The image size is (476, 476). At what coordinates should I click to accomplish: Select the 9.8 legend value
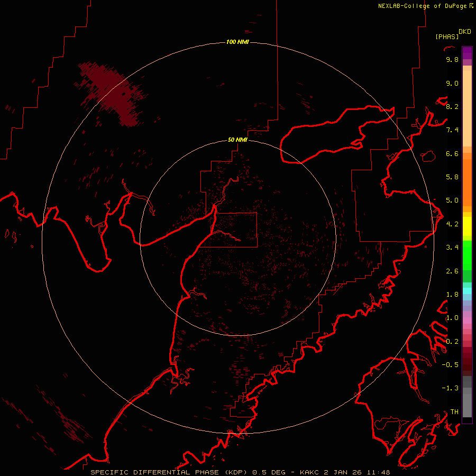452,59
